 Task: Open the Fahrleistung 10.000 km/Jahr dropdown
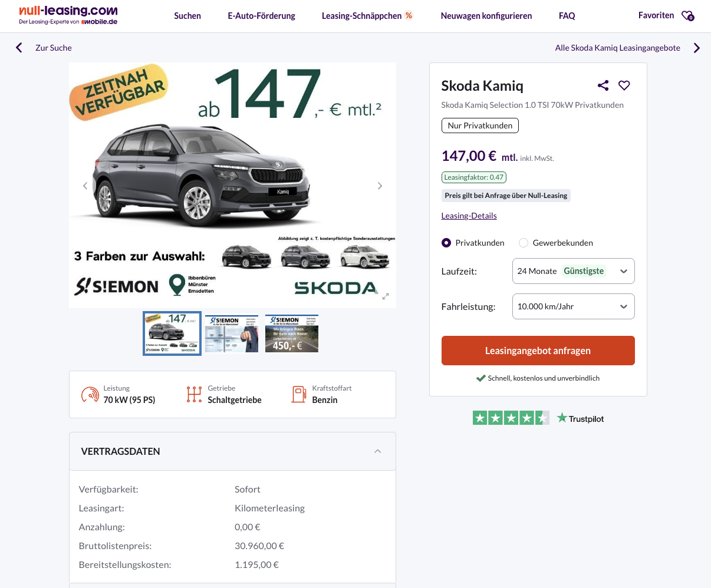(573, 307)
